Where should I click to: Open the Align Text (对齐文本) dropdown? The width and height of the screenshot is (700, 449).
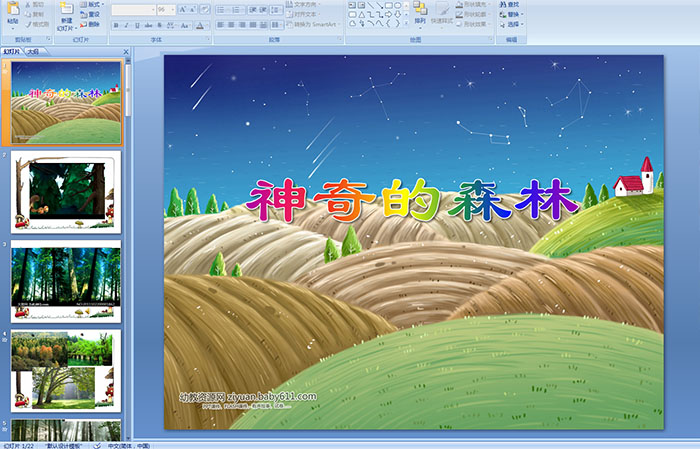tap(302, 14)
